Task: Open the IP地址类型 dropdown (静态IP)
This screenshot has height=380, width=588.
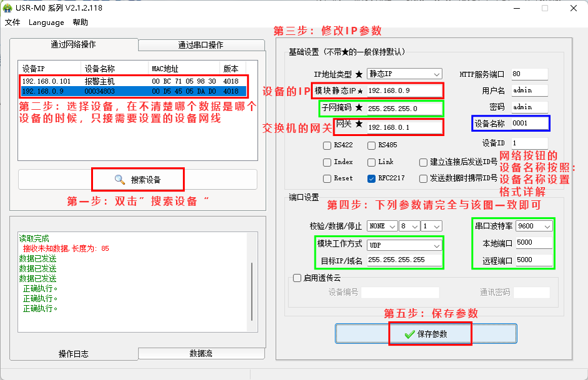Action: click(404, 74)
